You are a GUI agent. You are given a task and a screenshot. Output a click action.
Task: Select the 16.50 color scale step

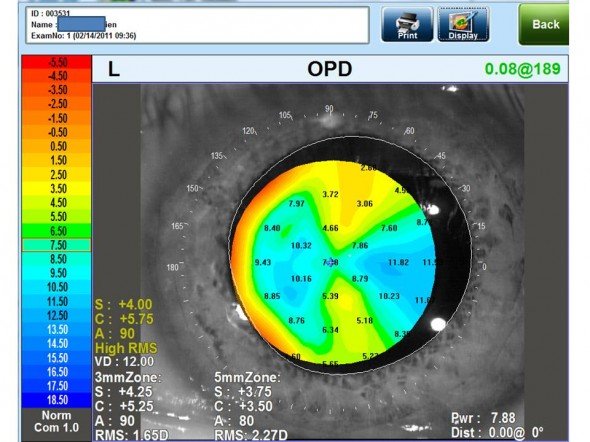point(56,372)
